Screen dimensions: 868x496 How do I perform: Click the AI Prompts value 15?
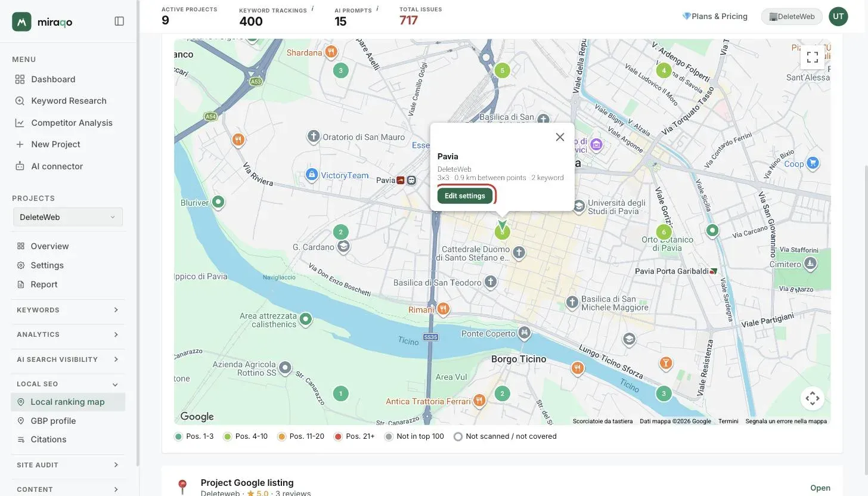(340, 21)
